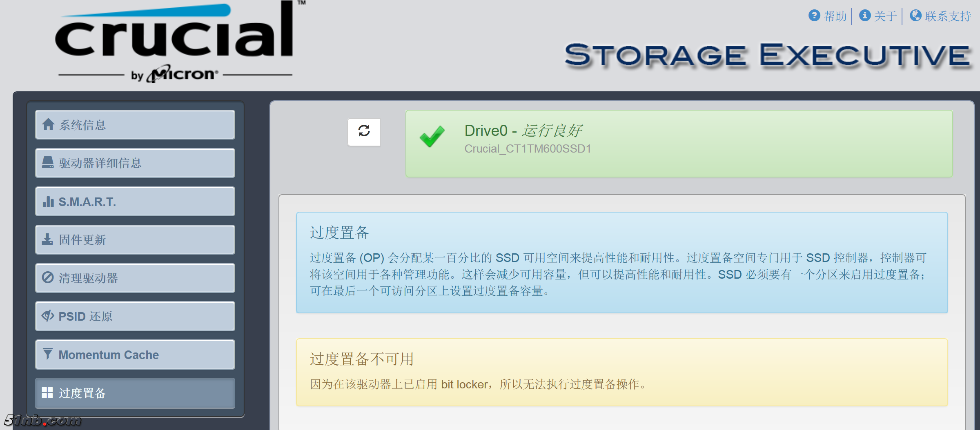Open the 驱动器详细信息 page

pyautogui.click(x=135, y=163)
